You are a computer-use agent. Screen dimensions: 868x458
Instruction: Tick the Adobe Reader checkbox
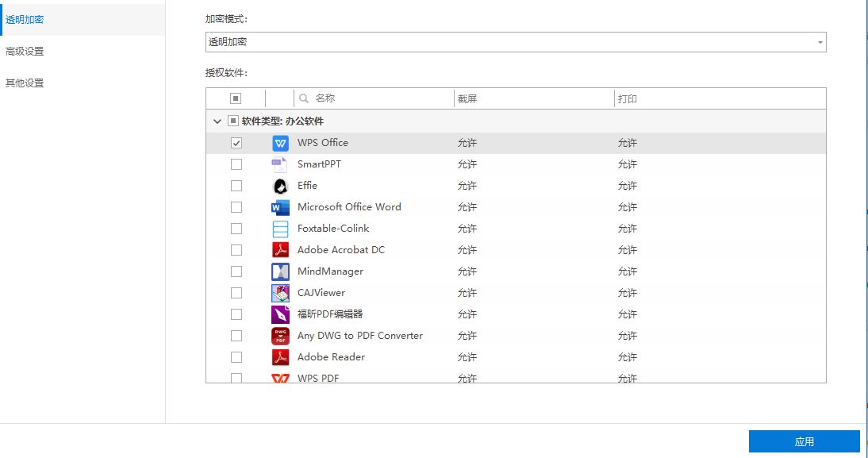tap(236, 357)
